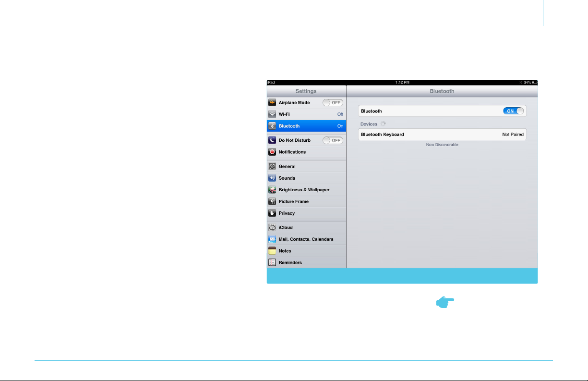
Task: Open the Reminders settings
Action: tap(306, 262)
